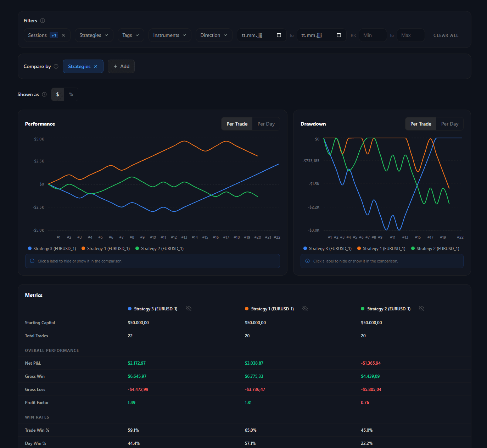Select Per Trade in Performance chart
Viewport: 487px width, 448px height.
coord(237,124)
